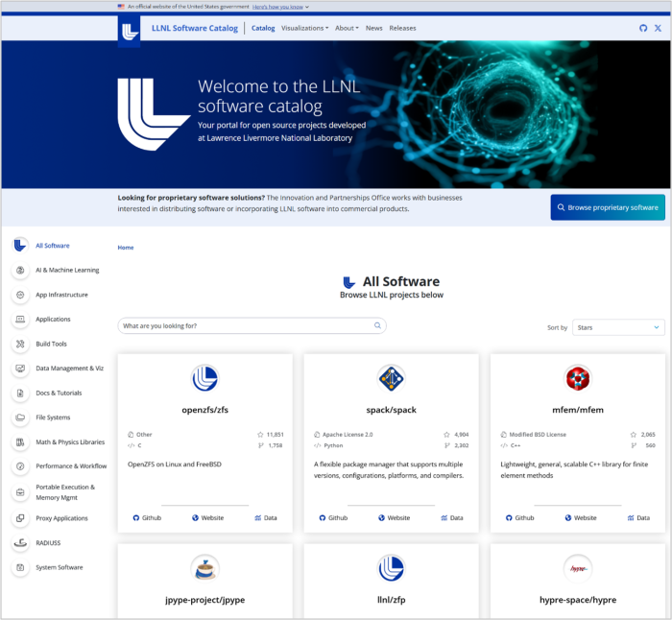The width and height of the screenshot is (672, 620).
Task: Open the Releases nav item
Action: pyautogui.click(x=402, y=28)
